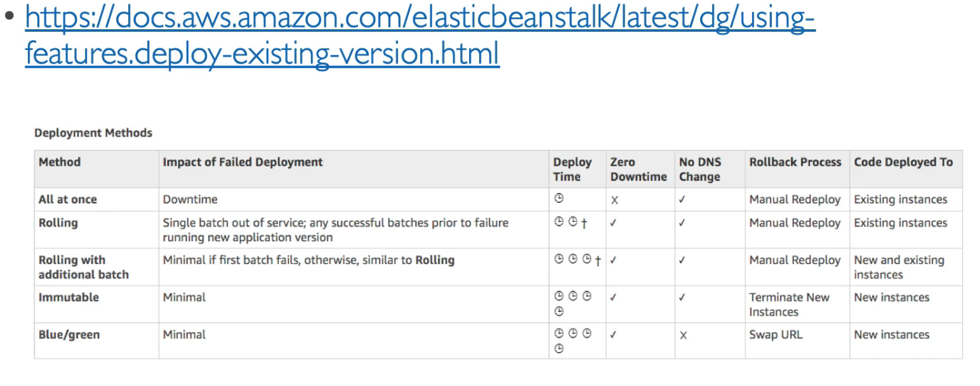Image resolution: width=980 pixels, height=386 pixels.
Task: Select the Rolling with additional batch cell
Action: (x=83, y=267)
